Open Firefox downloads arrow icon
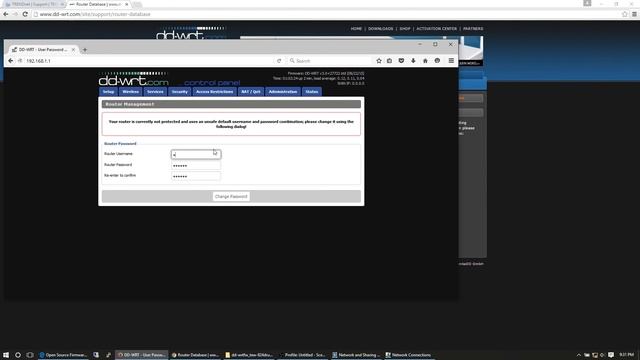 (x=413, y=61)
